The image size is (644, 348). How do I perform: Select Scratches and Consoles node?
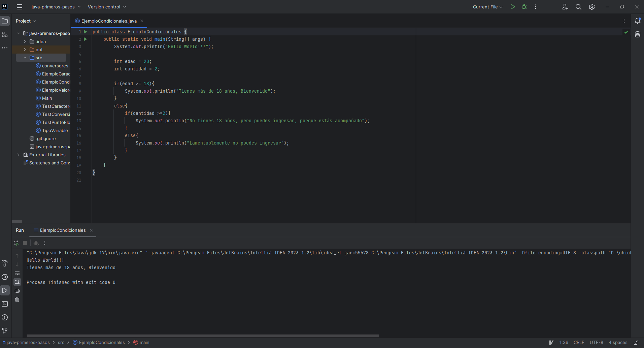coord(47,163)
